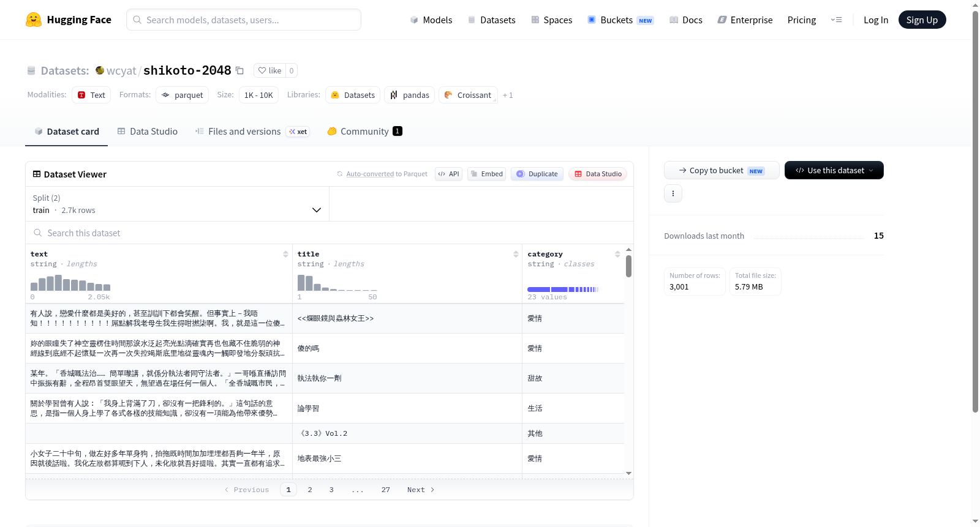Click the Datasets heading icon
980x527 pixels.
point(31,70)
